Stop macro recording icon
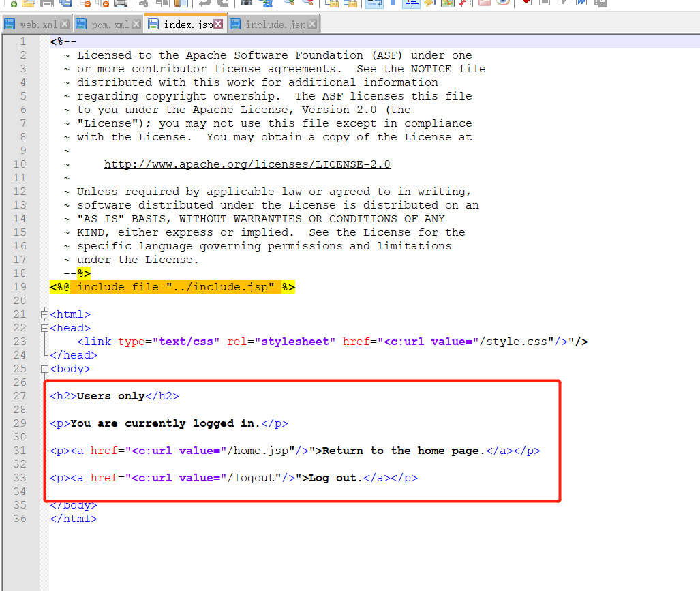This screenshot has height=591, width=700. 545,3
